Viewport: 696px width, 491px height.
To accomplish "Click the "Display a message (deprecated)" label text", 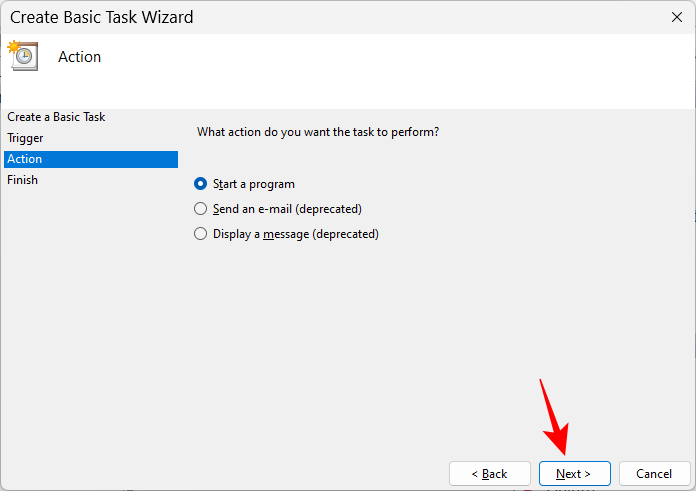I will pos(296,234).
